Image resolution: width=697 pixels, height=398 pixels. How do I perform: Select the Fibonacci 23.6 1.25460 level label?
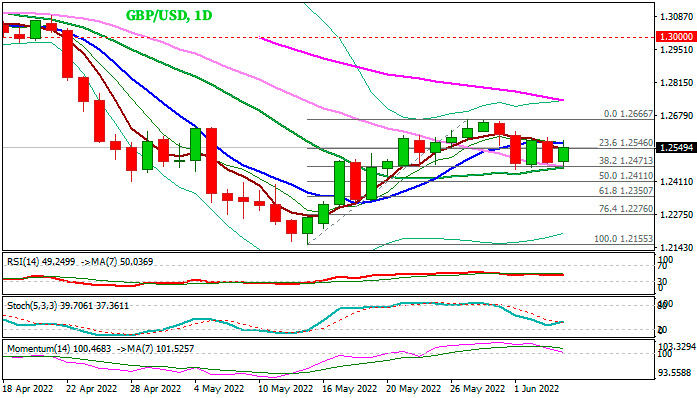(626, 143)
